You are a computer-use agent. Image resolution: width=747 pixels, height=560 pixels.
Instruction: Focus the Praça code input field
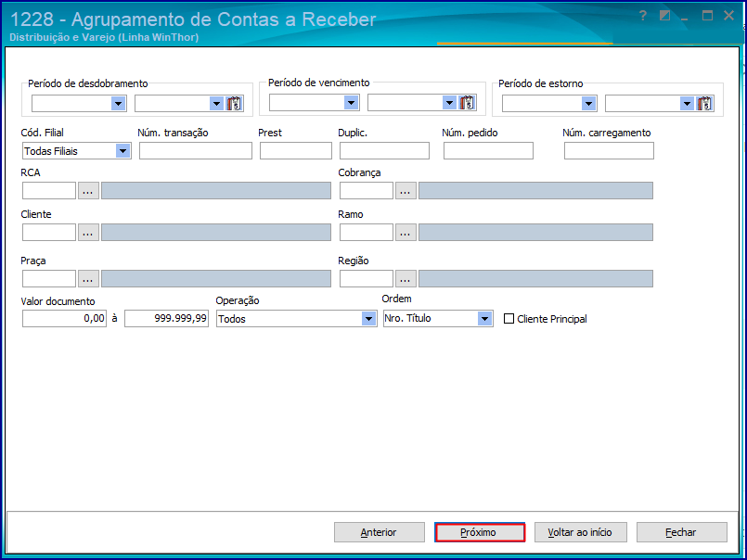click(x=49, y=278)
